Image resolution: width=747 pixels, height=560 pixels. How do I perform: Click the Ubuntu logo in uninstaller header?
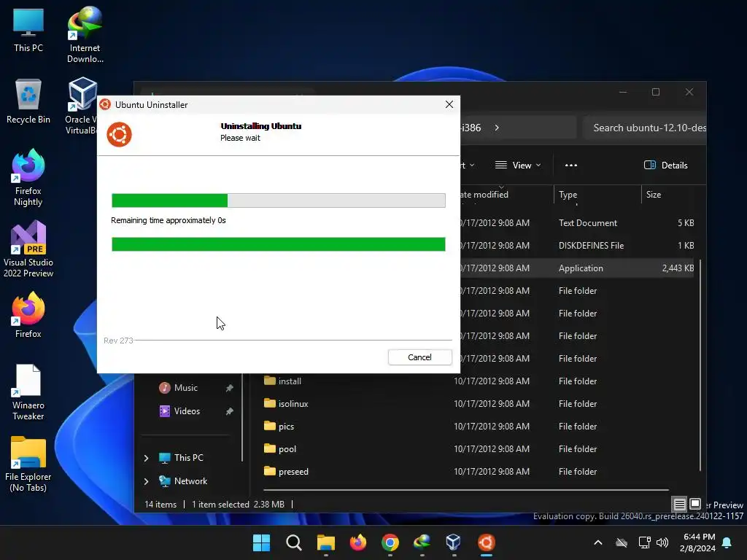click(x=119, y=134)
